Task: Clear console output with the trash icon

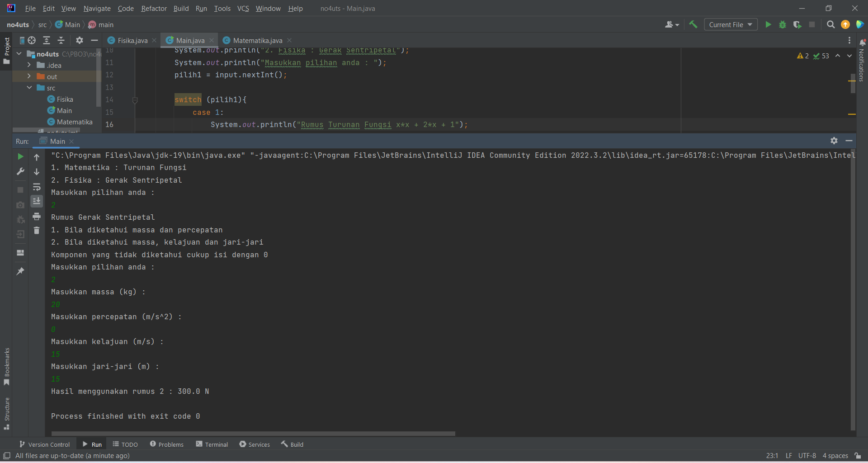Action: [37, 231]
